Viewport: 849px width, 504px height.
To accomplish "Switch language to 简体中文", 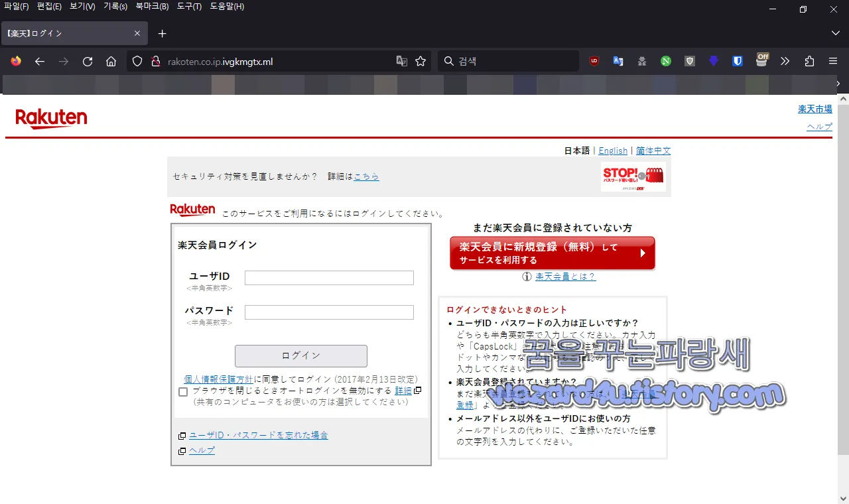I will (x=653, y=151).
